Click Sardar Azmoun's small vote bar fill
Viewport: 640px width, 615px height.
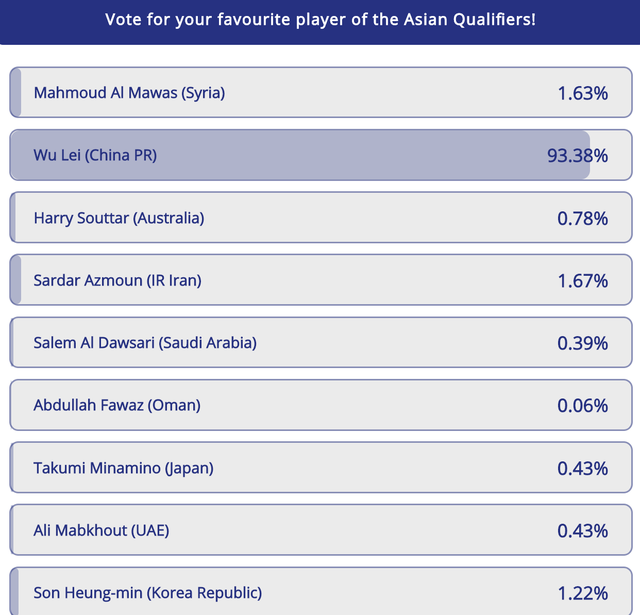(16, 280)
